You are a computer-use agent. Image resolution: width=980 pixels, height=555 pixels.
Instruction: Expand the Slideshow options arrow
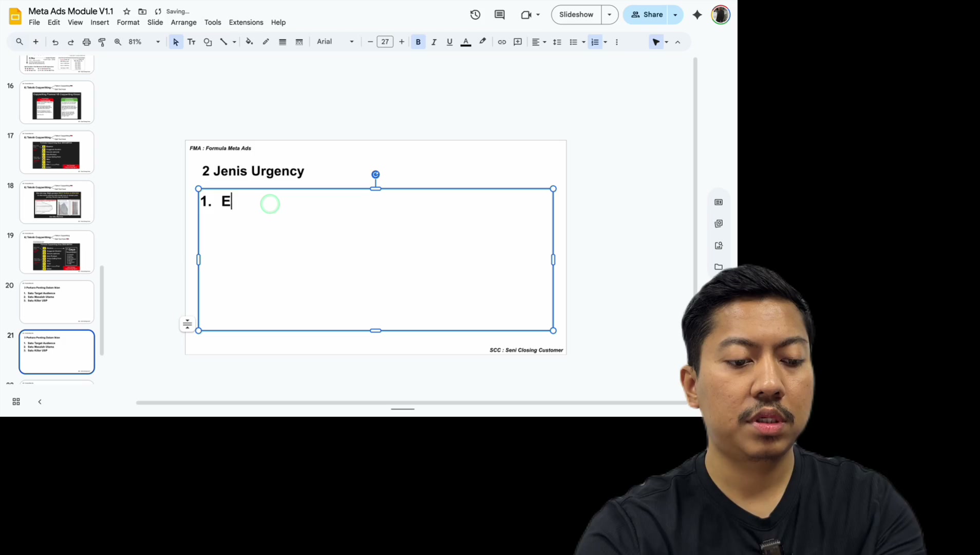coord(610,15)
